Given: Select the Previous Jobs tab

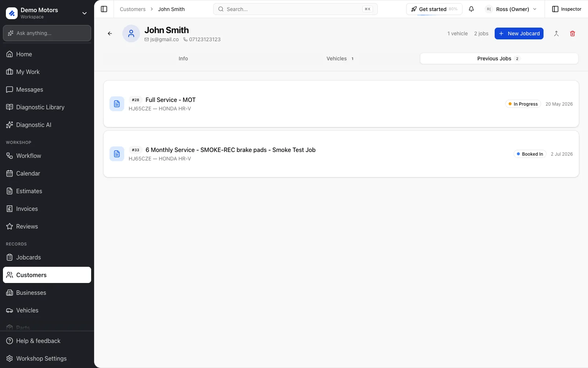Looking at the screenshot, I should click(x=499, y=59).
